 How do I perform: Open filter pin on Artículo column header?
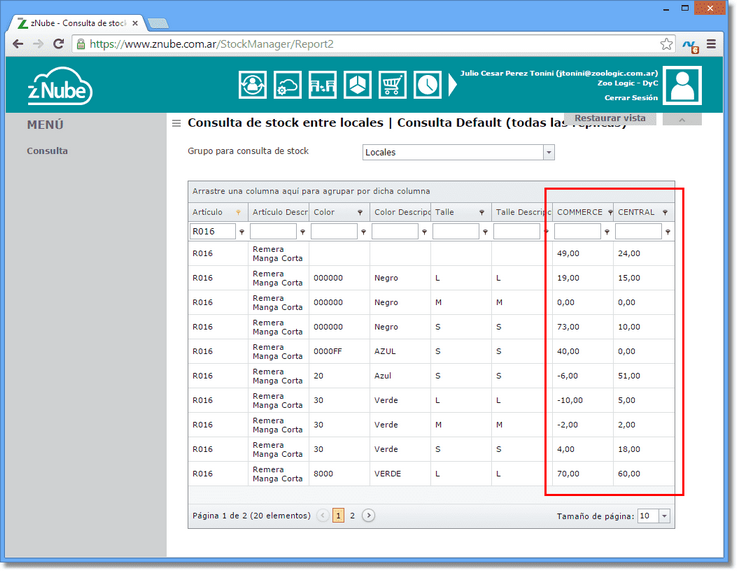click(238, 212)
